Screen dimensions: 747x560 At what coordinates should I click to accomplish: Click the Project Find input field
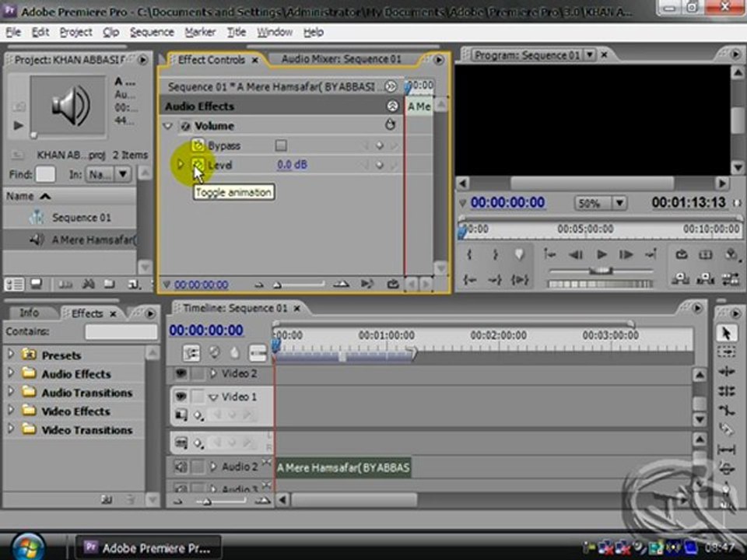(45, 174)
